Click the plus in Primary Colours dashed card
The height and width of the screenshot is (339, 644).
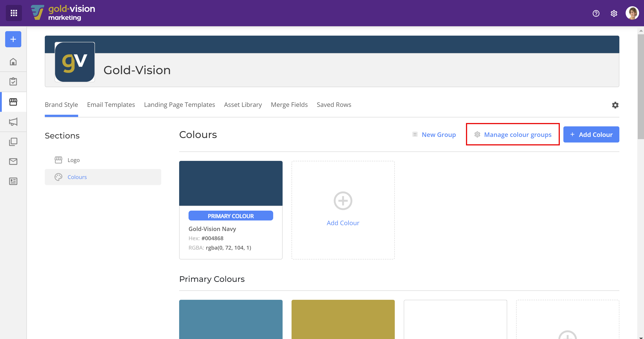pyautogui.click(x=568, y=335)
